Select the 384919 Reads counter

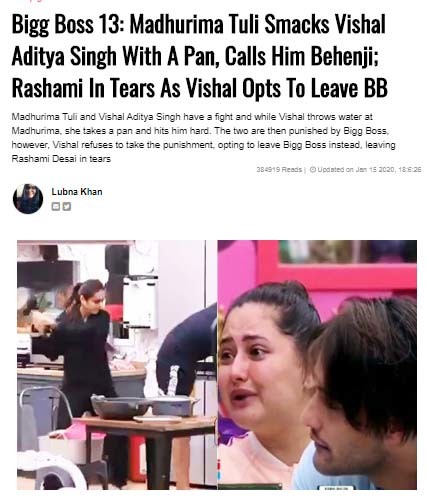pos(279,169)
